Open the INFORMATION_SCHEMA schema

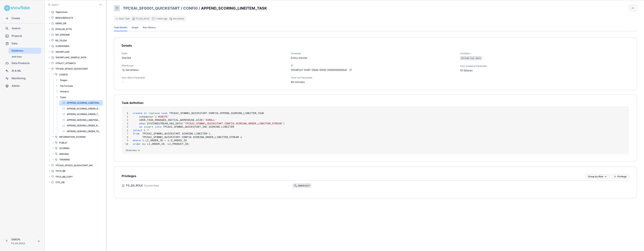point(72,137)
